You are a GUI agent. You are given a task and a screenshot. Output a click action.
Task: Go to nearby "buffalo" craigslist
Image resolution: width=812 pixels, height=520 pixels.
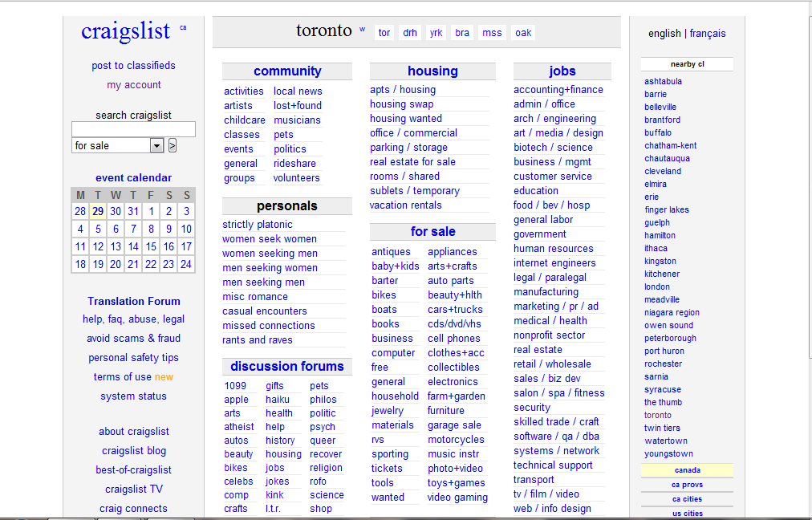[x=658, y=132]
